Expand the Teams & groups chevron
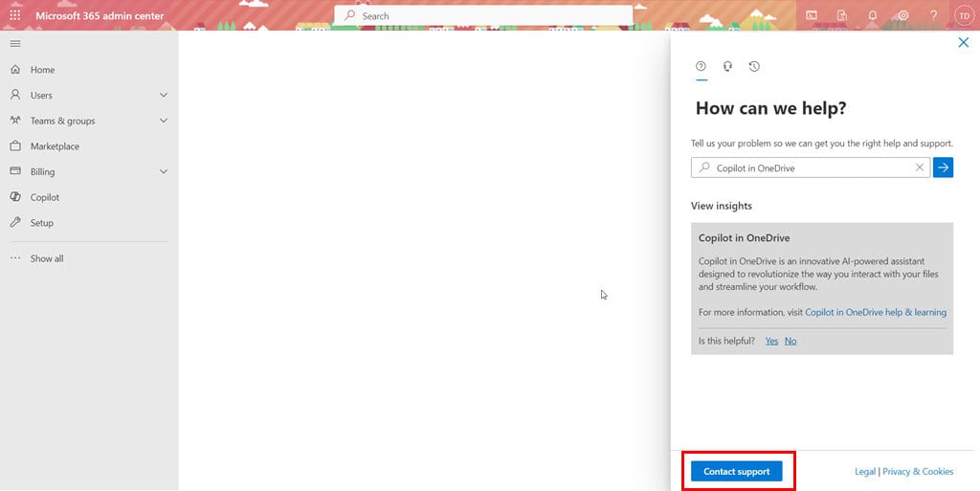Screen dimensions: 980x491 [163, 121]
